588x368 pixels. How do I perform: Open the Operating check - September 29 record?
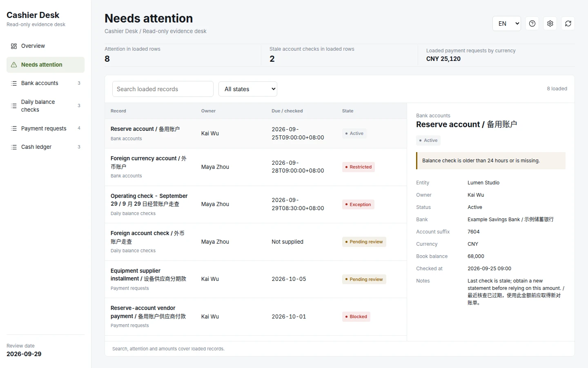[256, 204]
